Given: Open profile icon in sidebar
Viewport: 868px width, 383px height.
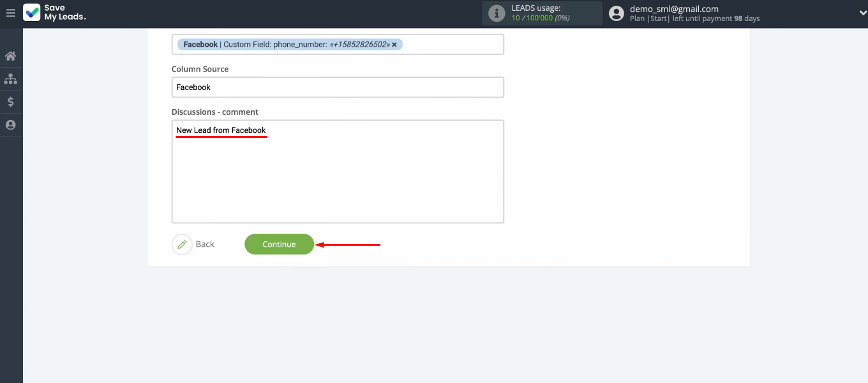Looking at the screenshot, I should click(x=10, y=125).
